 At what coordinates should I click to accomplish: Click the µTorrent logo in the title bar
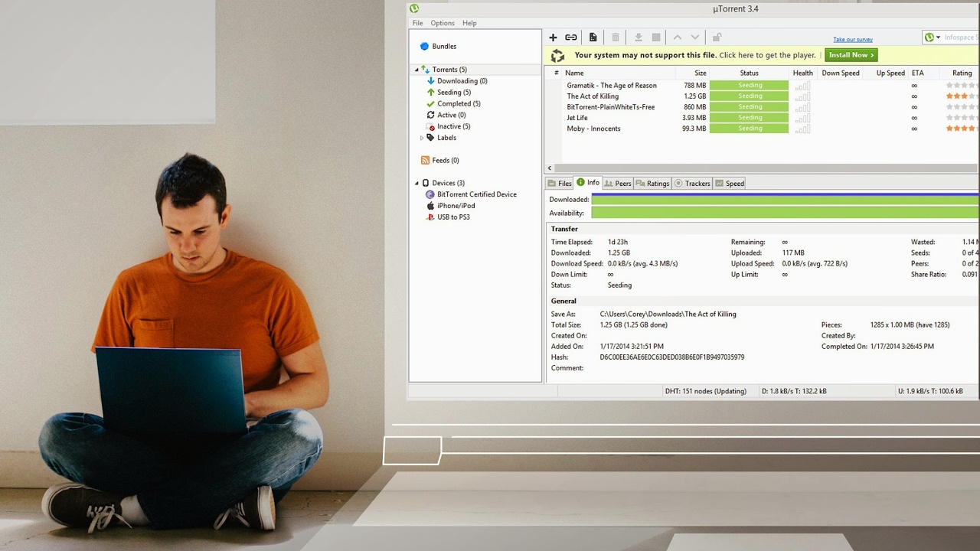[x=414, y=8]
